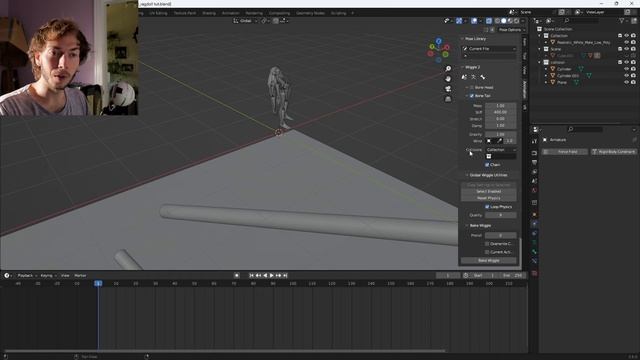Open the Render properties tab icon
The image size is (640, 360).
tap(534, 153)
